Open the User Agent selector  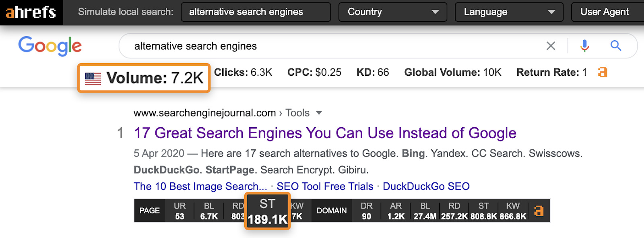coord(606,12)
